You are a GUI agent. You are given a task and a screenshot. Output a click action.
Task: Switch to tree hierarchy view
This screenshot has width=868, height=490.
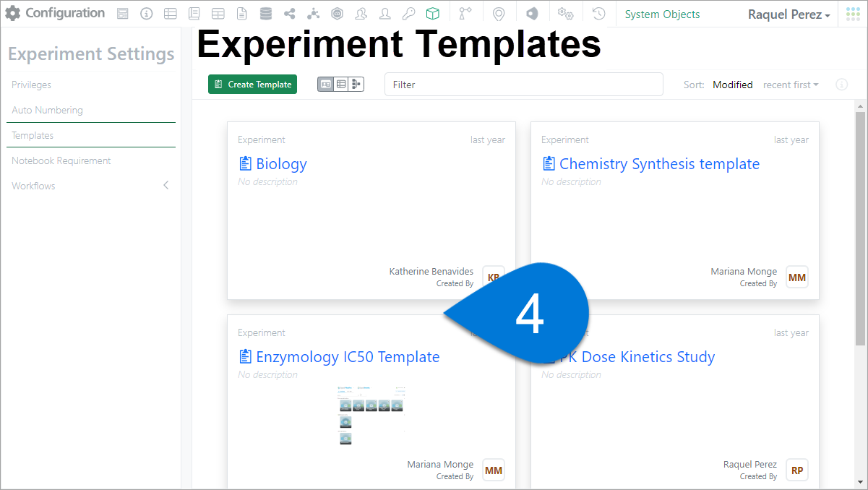(356, 85)
